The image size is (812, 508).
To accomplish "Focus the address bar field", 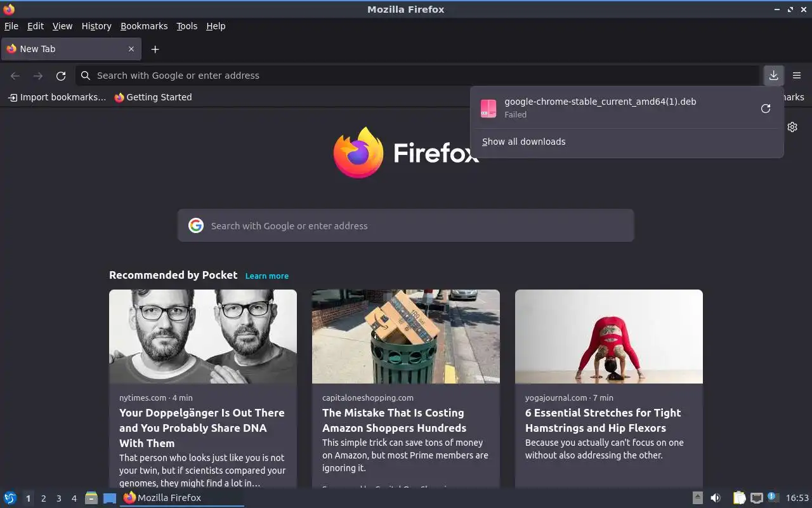I will (x=417, y=76).
